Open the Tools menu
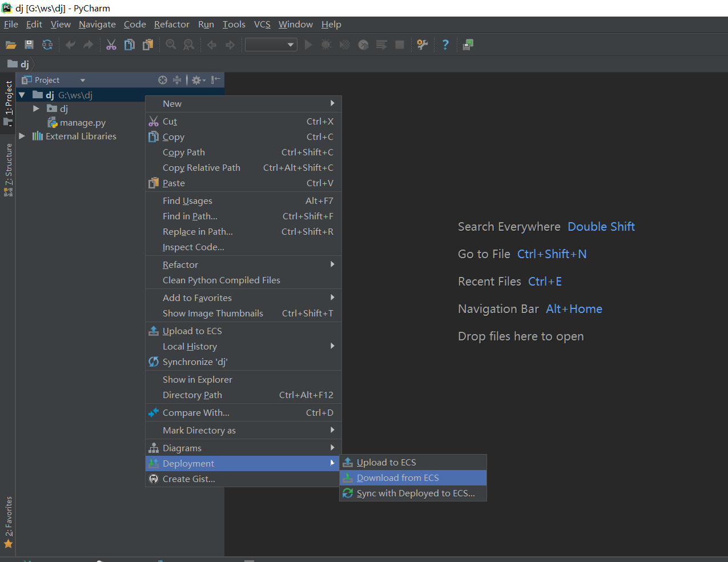The image size is (728, 562). tap(234, 24)
